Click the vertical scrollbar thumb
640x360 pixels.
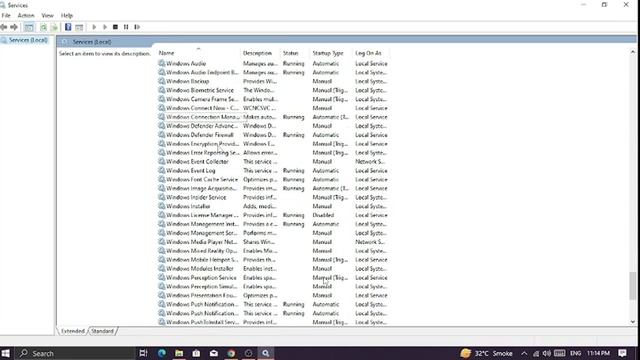pyautogui.click(x=633, y=286)
